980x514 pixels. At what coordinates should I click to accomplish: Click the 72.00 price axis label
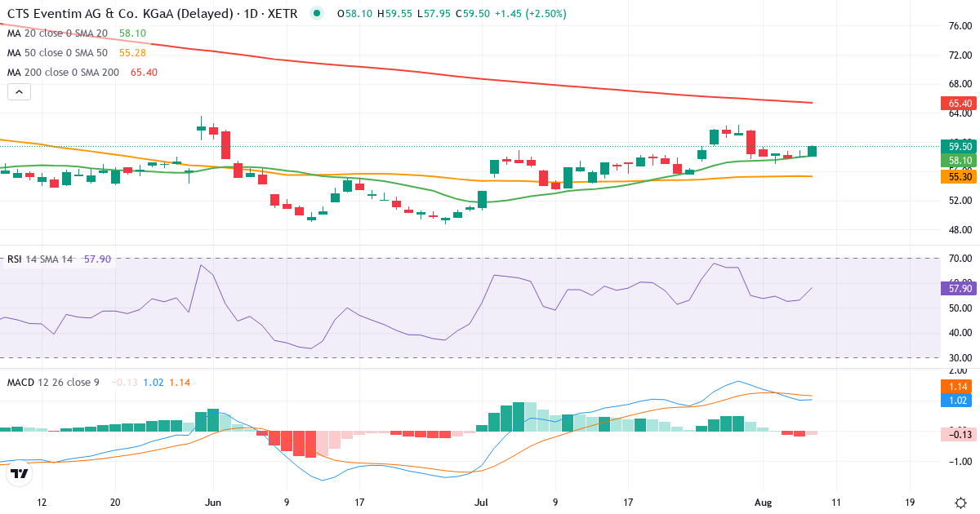point(960,55)
